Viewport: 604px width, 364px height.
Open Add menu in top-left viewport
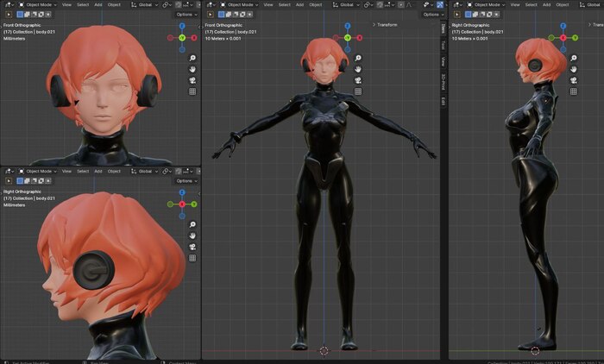(98, 4)
